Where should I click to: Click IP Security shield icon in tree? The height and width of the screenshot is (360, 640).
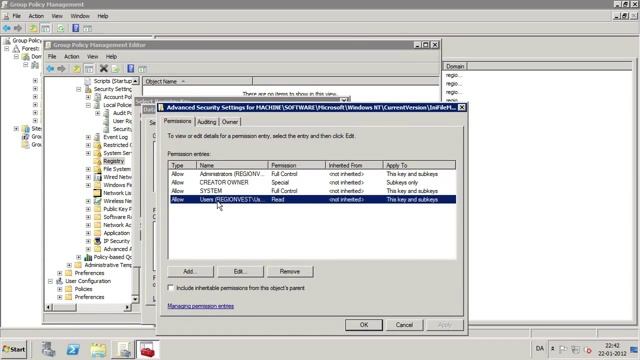pyautogui.click(x=98, y=241)
